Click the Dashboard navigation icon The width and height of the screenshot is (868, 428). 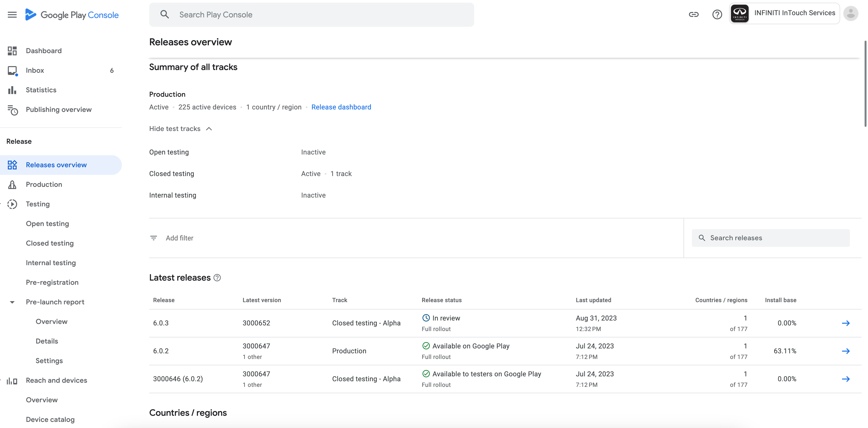[12, 51]
